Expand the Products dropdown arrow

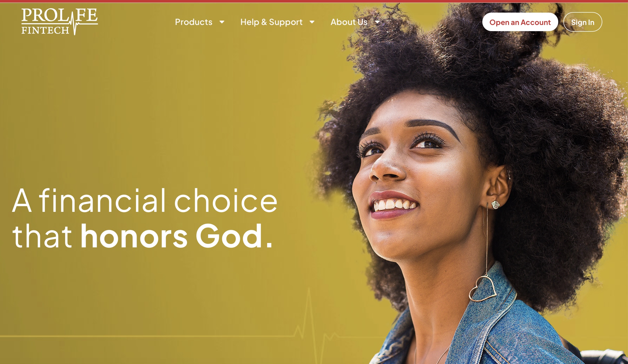point(222,22)
